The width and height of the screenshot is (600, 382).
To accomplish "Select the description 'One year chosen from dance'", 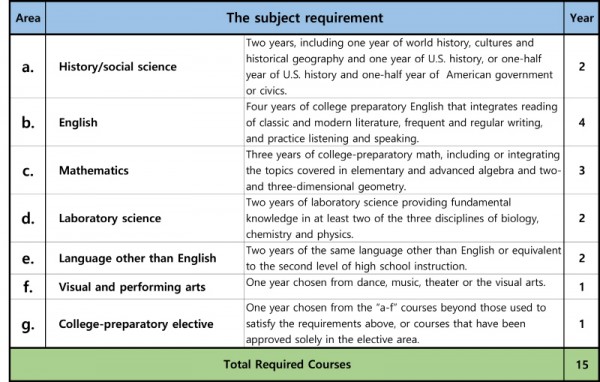I will pyautogui.click(x=404, y=287).
